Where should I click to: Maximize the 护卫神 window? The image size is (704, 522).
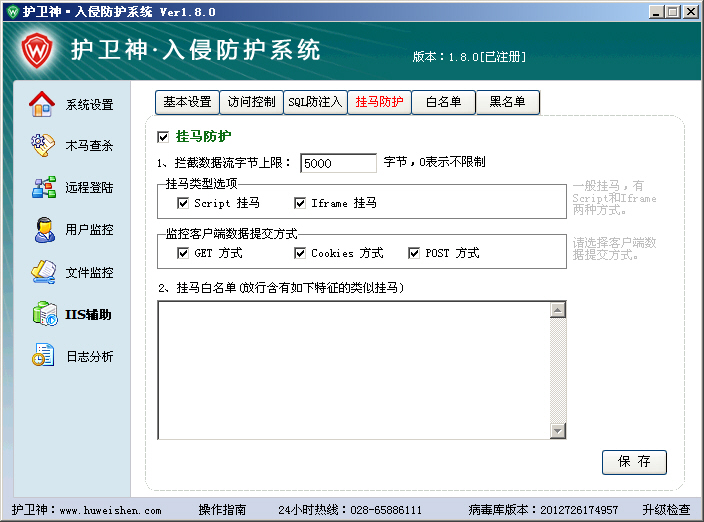tap(672, 12)
